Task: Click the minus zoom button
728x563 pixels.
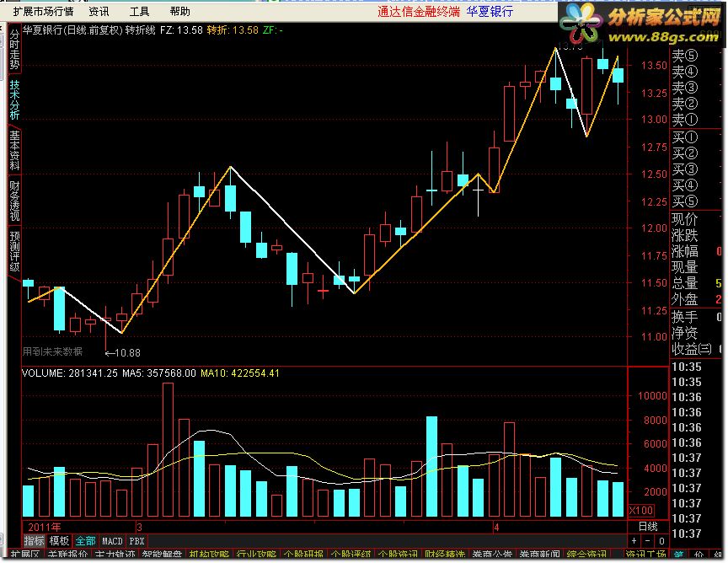Action: [648, 541]
